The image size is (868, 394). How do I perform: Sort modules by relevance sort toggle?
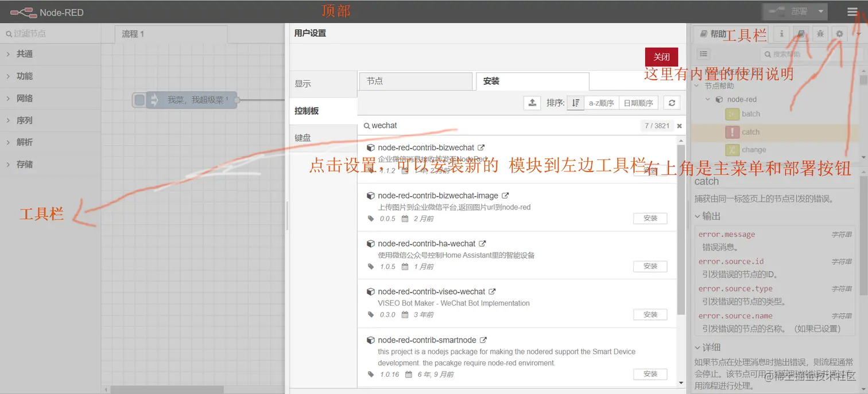[575, 103]
